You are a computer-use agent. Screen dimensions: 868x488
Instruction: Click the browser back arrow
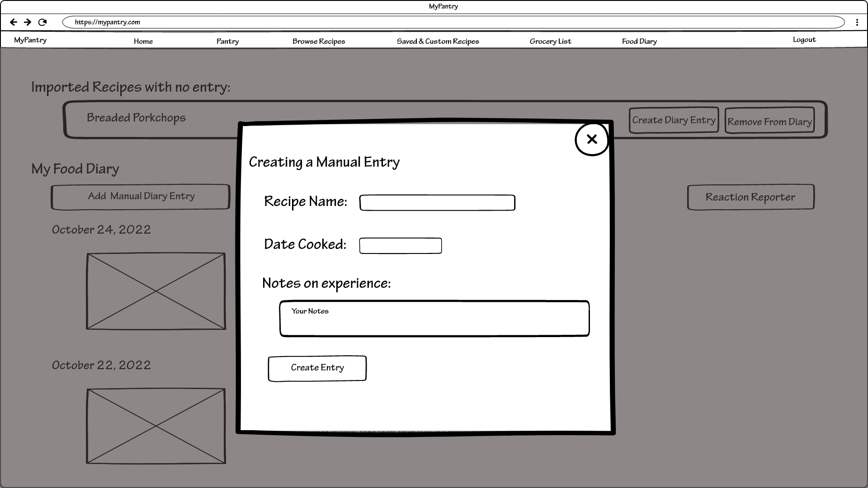(14, 22)
